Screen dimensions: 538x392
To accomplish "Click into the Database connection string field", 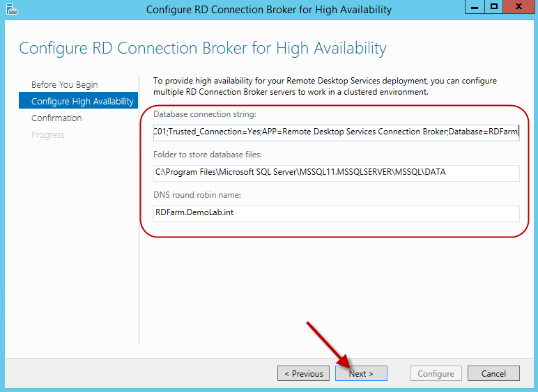I will (337, 132).
